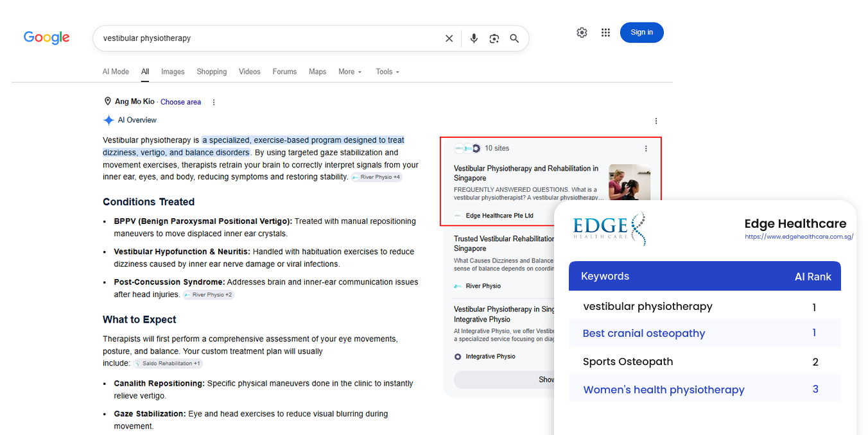Click the Sign in button
Image resolution: width=868 pixels, height=435 pixels.
pos(641,33)
